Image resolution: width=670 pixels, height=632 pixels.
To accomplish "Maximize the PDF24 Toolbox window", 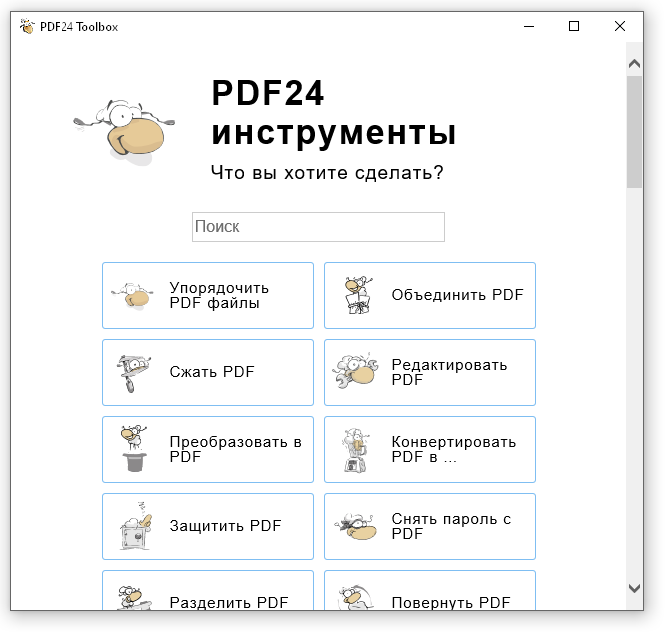I will tap(574, 26).
